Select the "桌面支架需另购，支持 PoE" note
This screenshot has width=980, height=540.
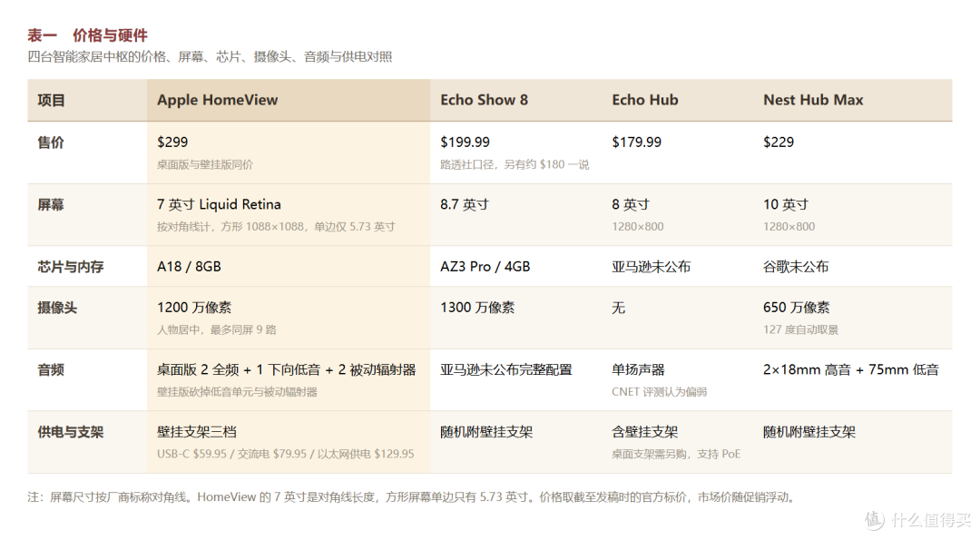(x=676, y=454)
